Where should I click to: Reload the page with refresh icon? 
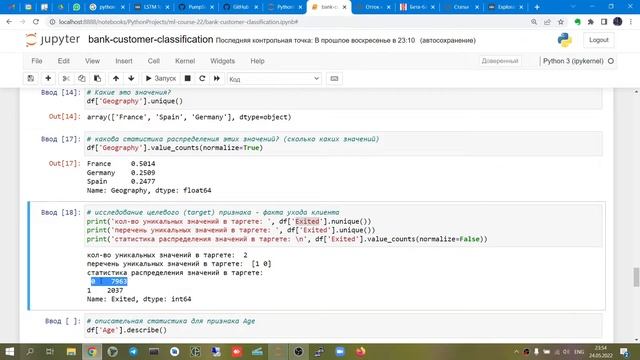click(x=36, y=22)
